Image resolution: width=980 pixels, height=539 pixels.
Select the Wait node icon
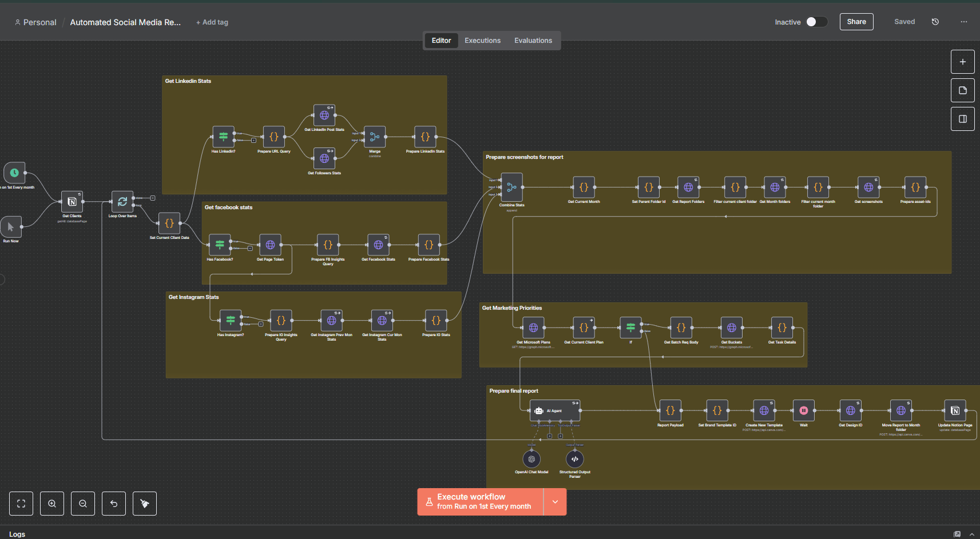pos(804,410)
